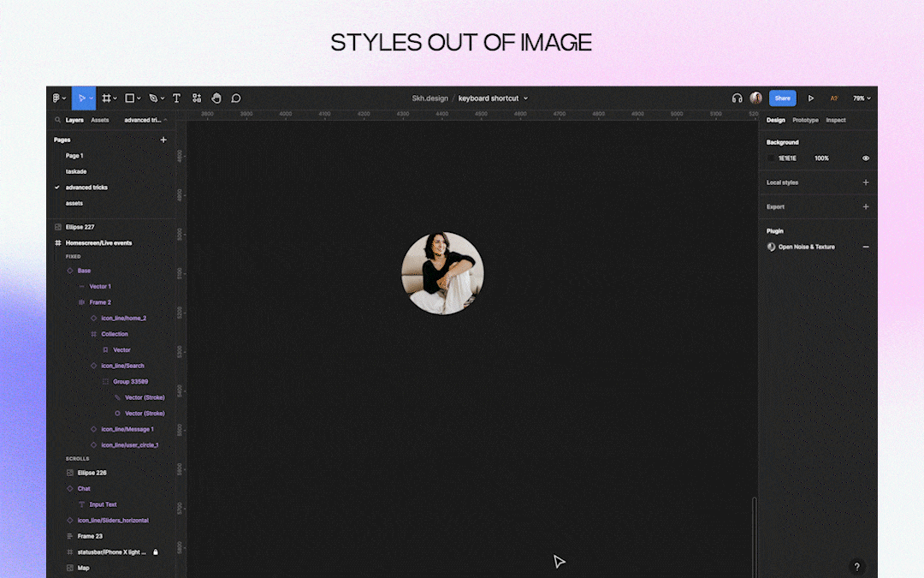
Task: Toggle background color visibility eye
Action: click(866, 158)
